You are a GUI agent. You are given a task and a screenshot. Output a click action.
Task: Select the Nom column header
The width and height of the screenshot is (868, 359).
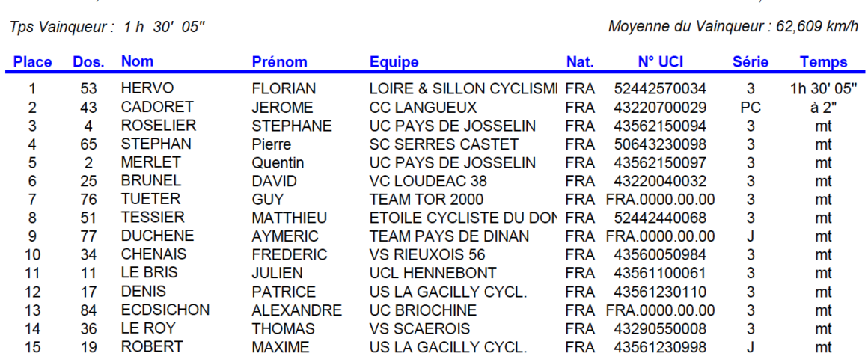(x=137, y=61)
